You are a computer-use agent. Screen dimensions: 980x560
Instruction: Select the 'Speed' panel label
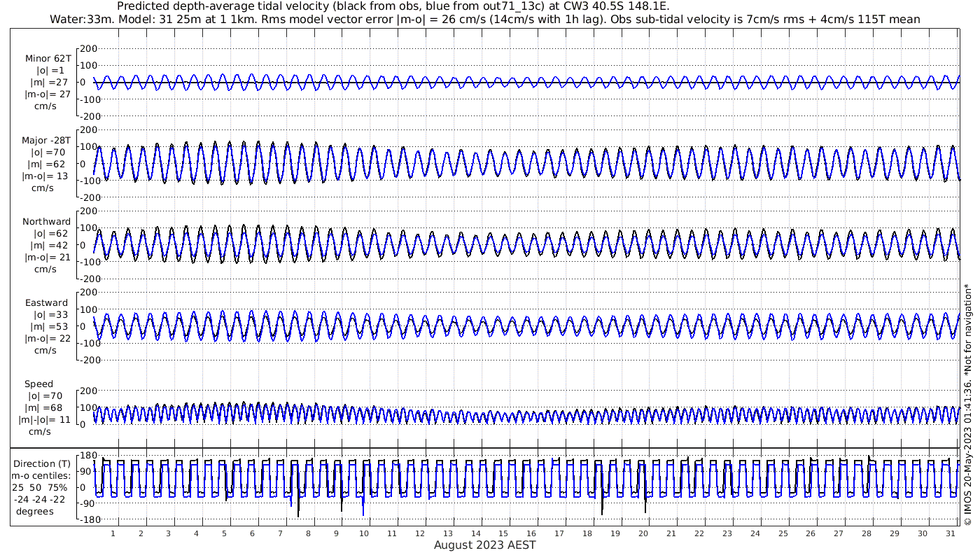click(x=38, y=384)
